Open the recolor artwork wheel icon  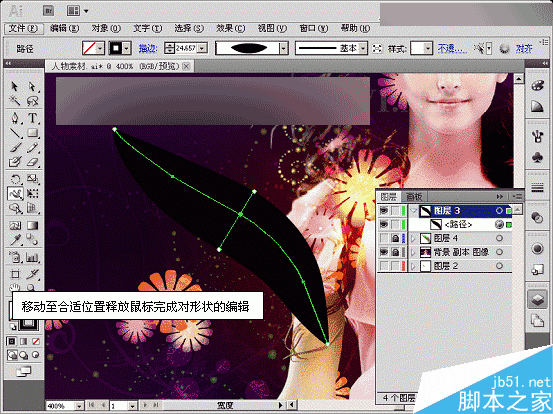[504, 49]
